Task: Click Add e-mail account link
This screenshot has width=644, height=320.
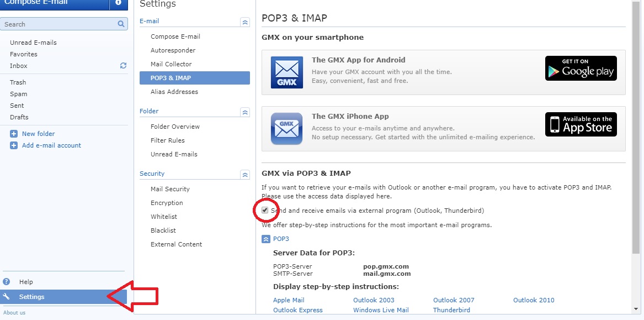Action: 51,145
